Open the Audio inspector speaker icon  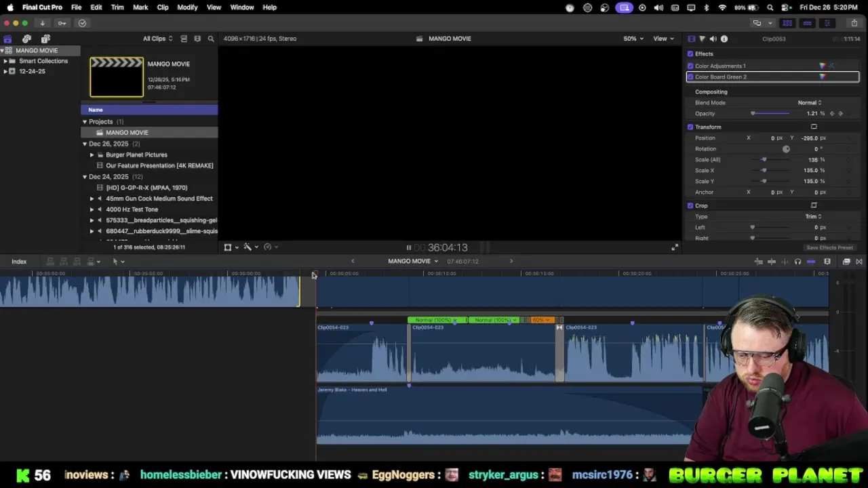713,39
